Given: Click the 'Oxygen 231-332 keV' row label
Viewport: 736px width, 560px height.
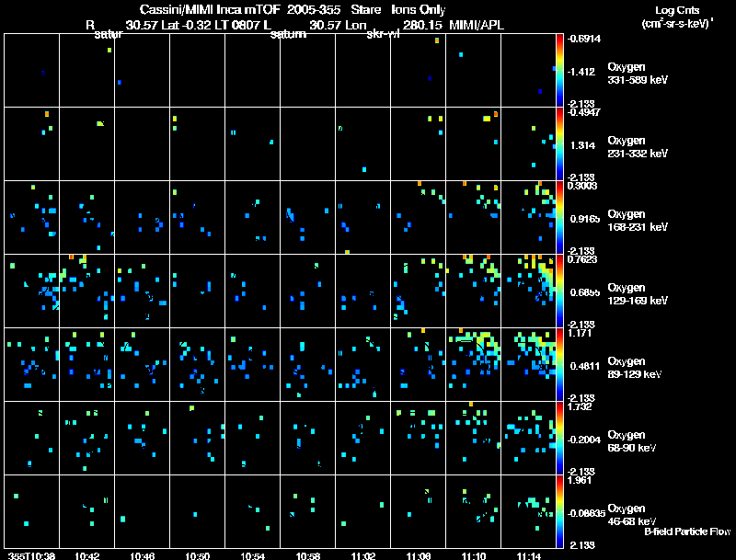Looking at the screenshot, I should [638, 147].
